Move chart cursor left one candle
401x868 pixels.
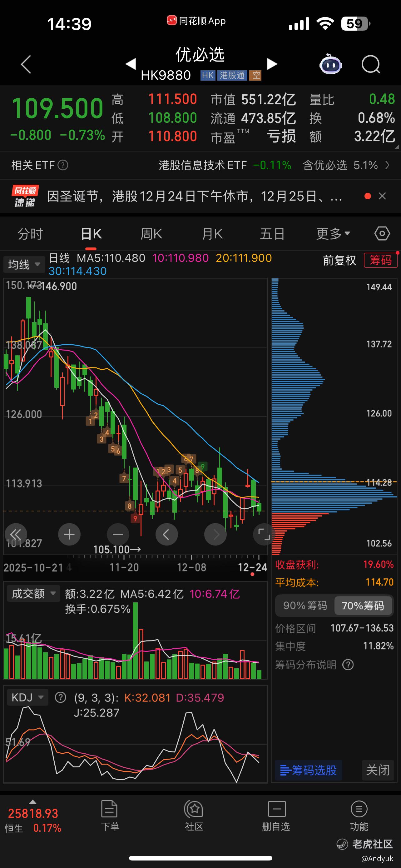pyautogui.click(x=167, y=534)
